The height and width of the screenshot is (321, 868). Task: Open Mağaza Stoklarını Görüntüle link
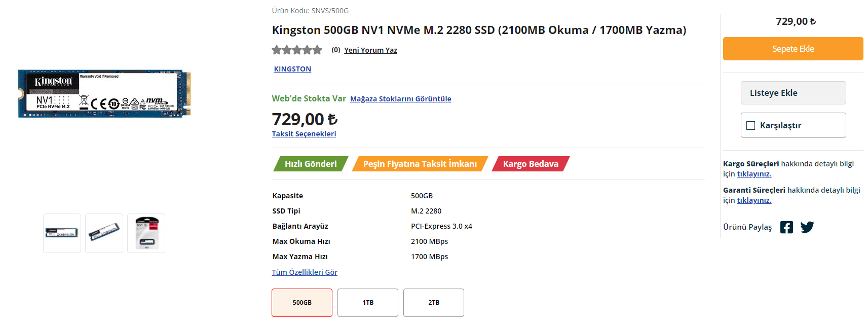click(x=401, y=99)
